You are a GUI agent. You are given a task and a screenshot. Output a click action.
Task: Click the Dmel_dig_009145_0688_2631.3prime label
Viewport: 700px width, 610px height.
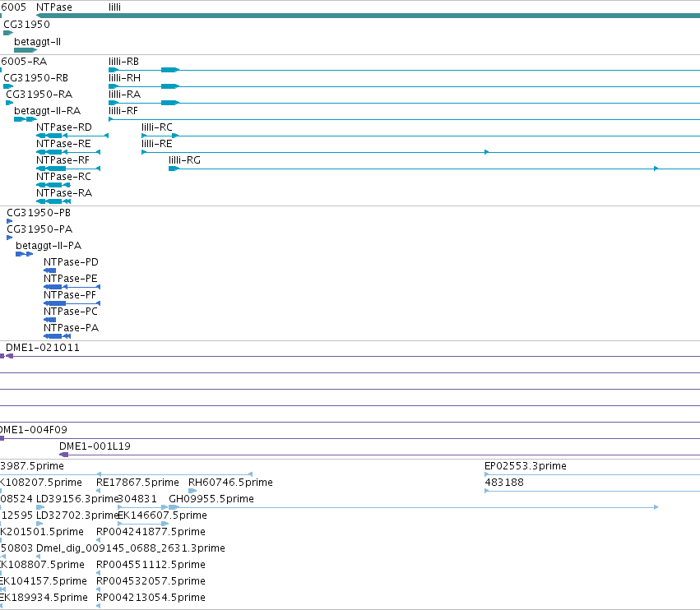point(130,549)
